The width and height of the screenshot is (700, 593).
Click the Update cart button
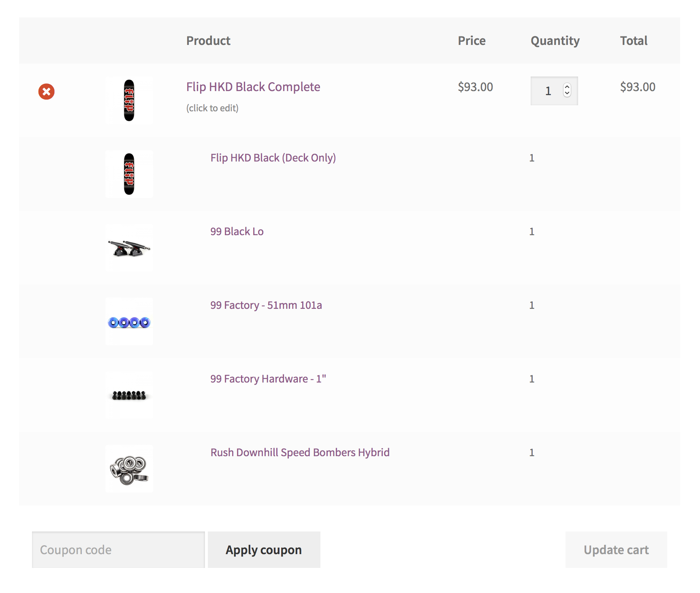point(616,550)
